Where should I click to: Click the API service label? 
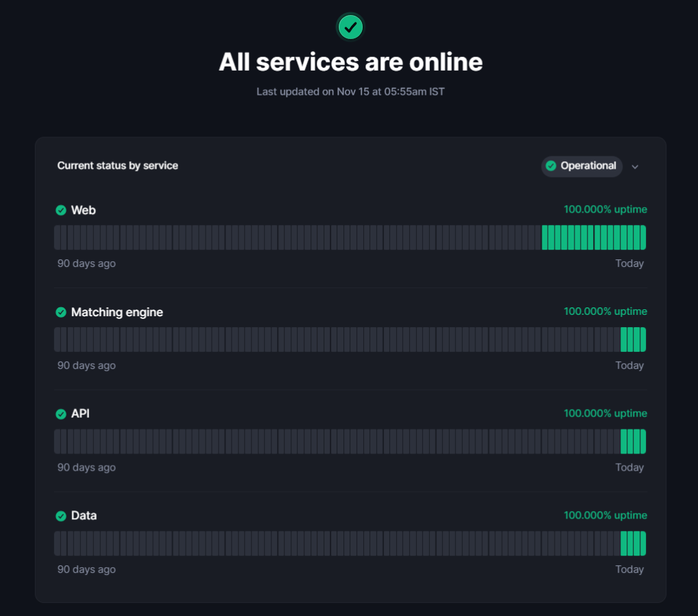(x=80, y=414)
